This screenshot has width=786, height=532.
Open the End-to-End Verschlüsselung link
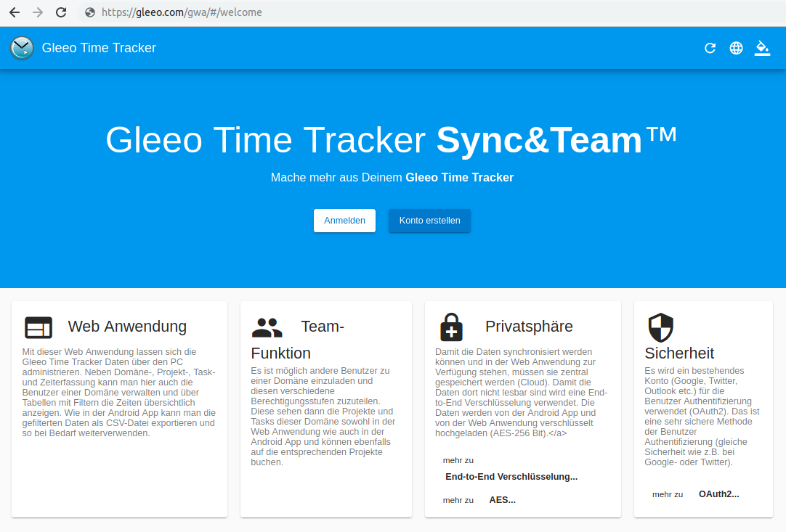(511, 477)
